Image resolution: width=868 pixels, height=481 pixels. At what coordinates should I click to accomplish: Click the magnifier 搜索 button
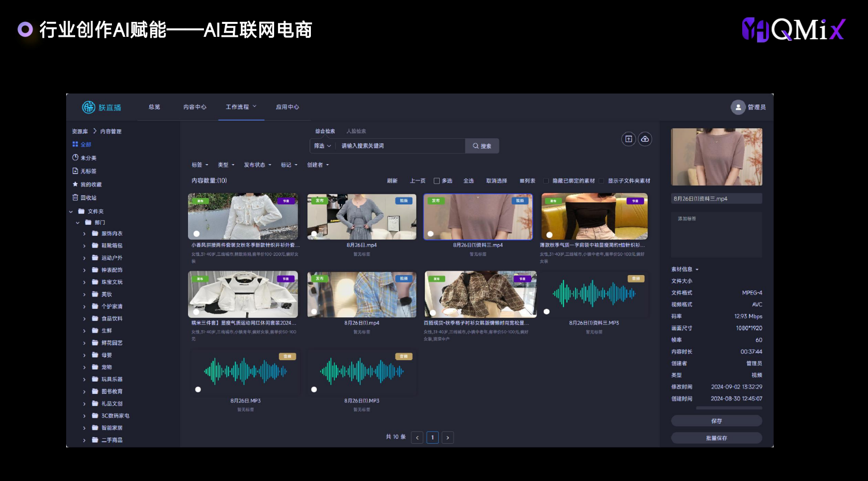tap(482, 146)
